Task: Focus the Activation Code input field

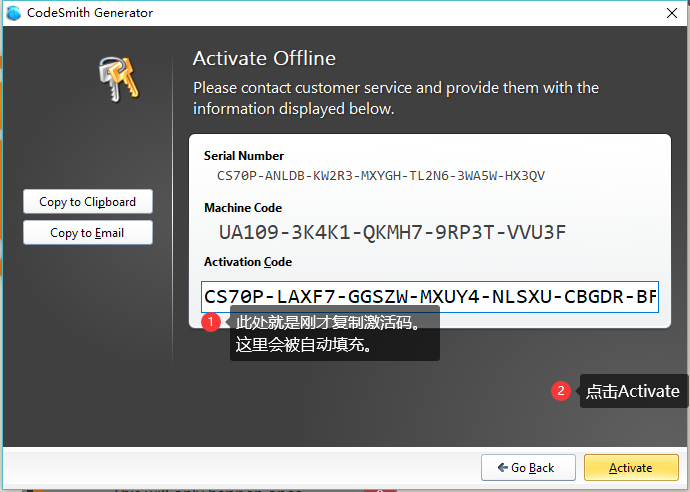Action: tap(430, 297)
